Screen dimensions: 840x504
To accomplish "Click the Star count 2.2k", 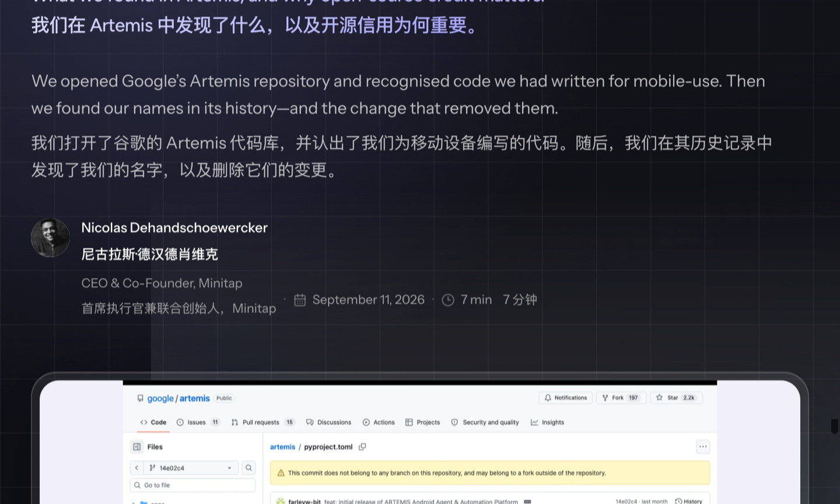I will (x=689, y=398).
